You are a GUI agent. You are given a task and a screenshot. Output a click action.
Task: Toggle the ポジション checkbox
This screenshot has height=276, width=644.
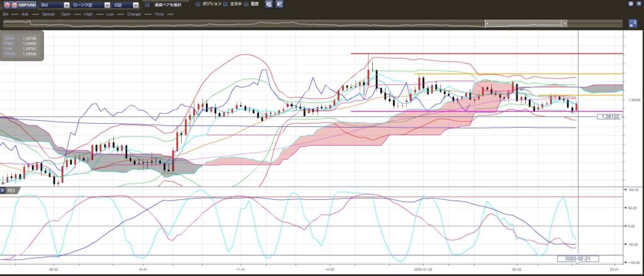click(197, 4)
